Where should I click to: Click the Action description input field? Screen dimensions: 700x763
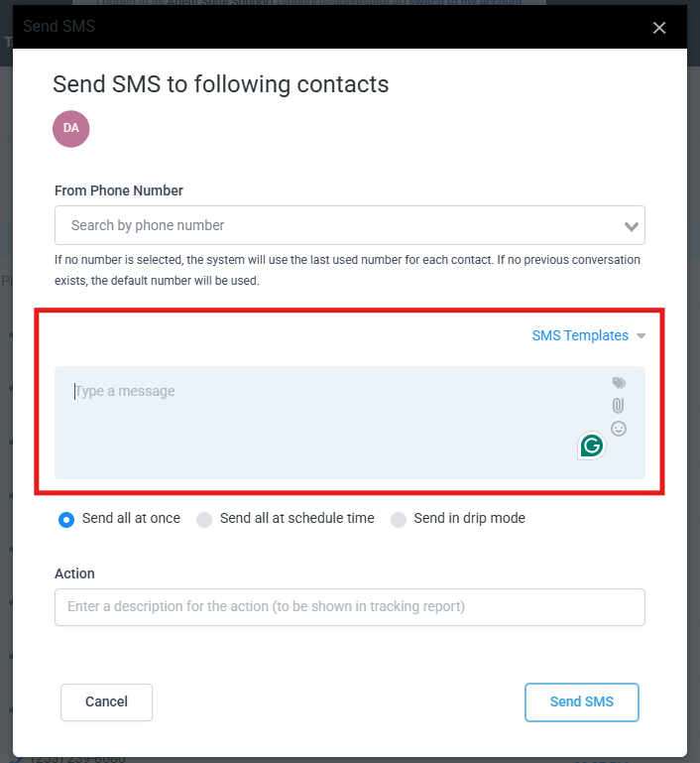click(349, 606)
